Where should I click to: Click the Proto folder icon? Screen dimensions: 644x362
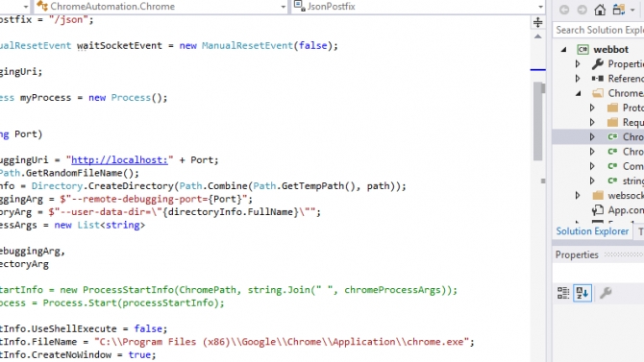pos(612,108)
